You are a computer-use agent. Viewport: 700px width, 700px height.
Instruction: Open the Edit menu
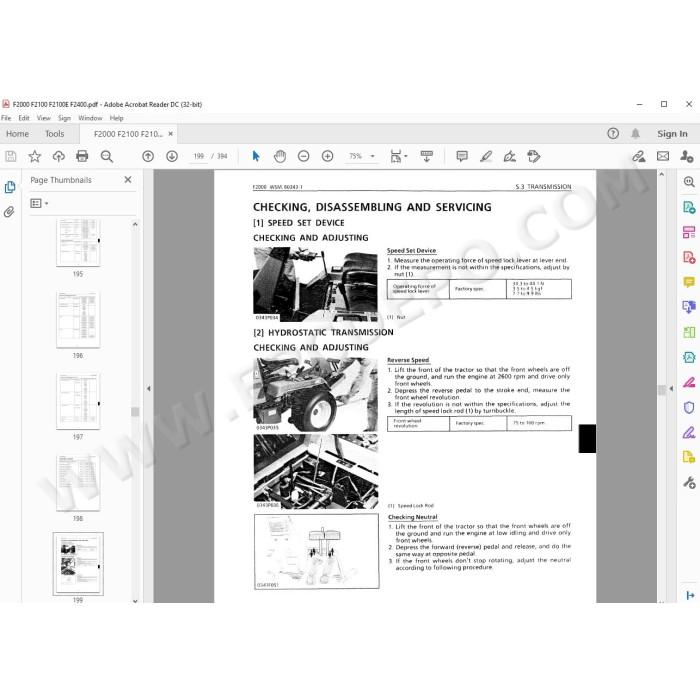pos(24,118)
